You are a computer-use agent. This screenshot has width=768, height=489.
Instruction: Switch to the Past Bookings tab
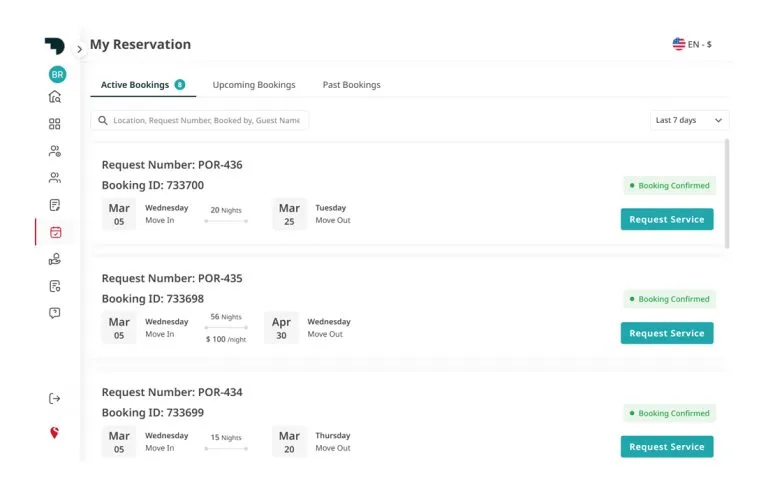pos(351,85)
